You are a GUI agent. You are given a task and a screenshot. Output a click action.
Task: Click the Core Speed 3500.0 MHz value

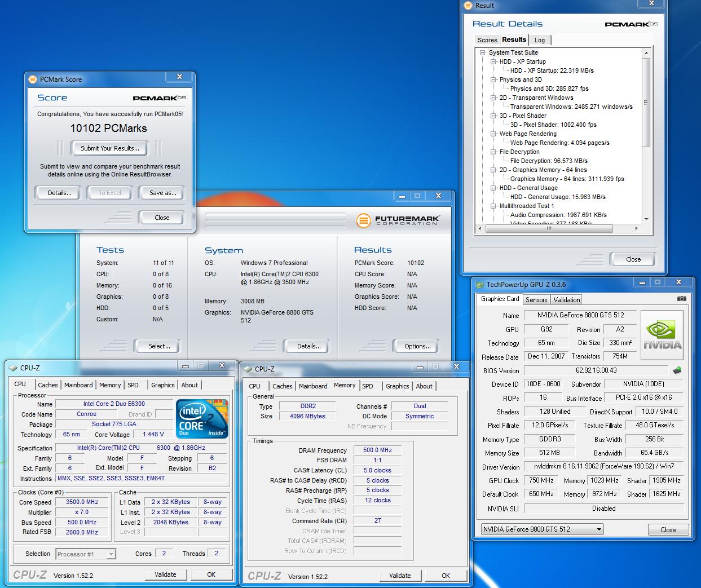click(x=82, y=502)
